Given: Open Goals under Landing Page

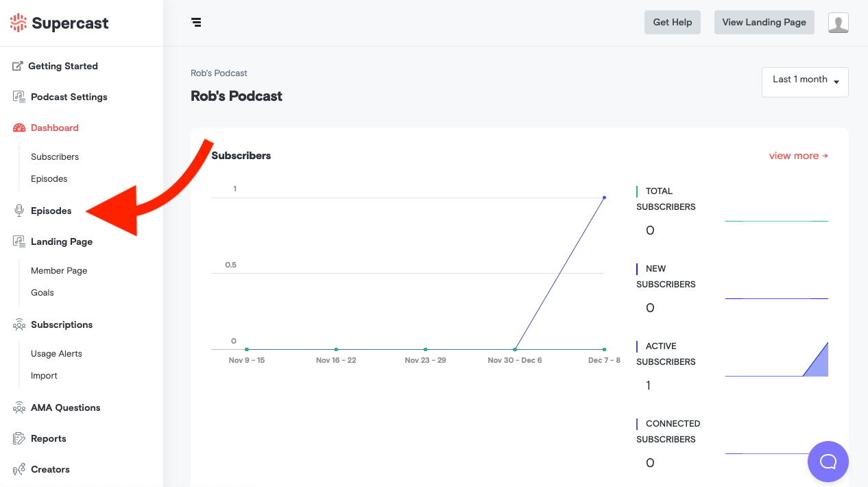Looking at the screenshot, I should (43, 292).
